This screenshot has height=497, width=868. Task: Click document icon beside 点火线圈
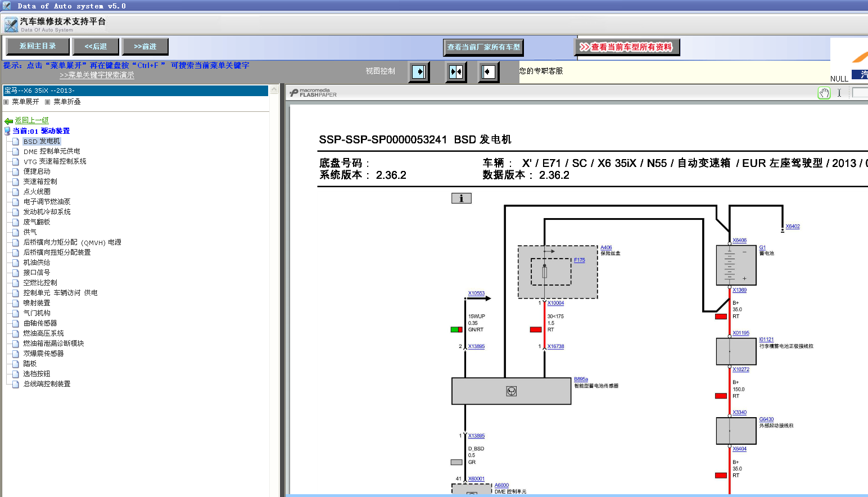16,192
